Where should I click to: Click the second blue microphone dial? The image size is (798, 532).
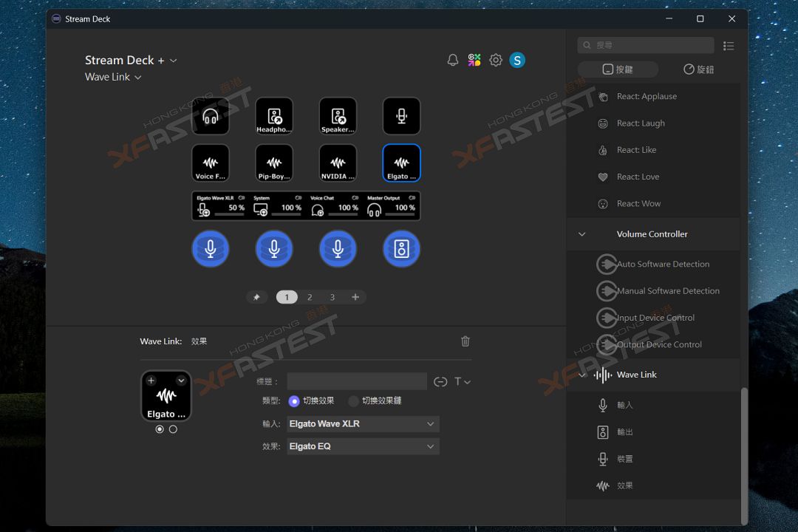point(274,249)
